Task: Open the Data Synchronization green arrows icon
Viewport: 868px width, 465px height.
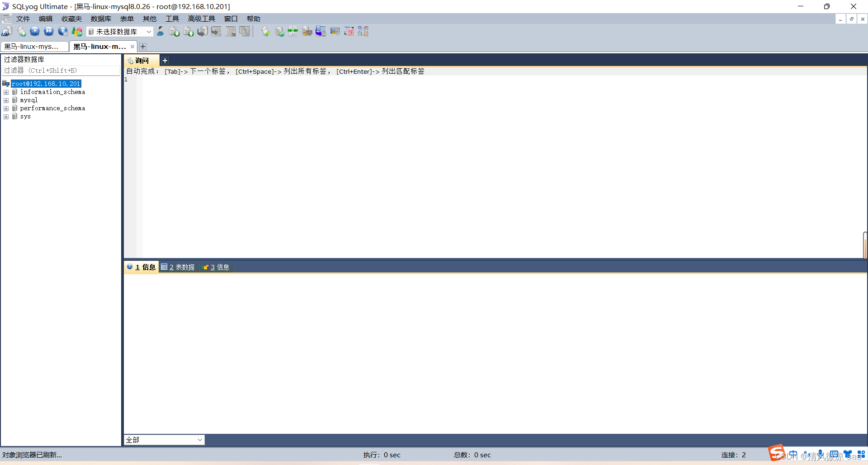Action: click(x=293, y=31)
